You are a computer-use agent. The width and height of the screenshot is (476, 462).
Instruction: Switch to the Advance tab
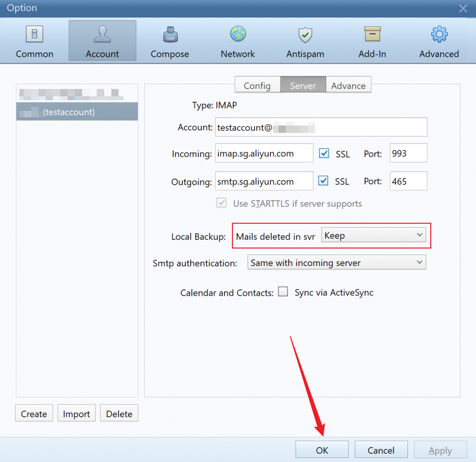(349, 85)
